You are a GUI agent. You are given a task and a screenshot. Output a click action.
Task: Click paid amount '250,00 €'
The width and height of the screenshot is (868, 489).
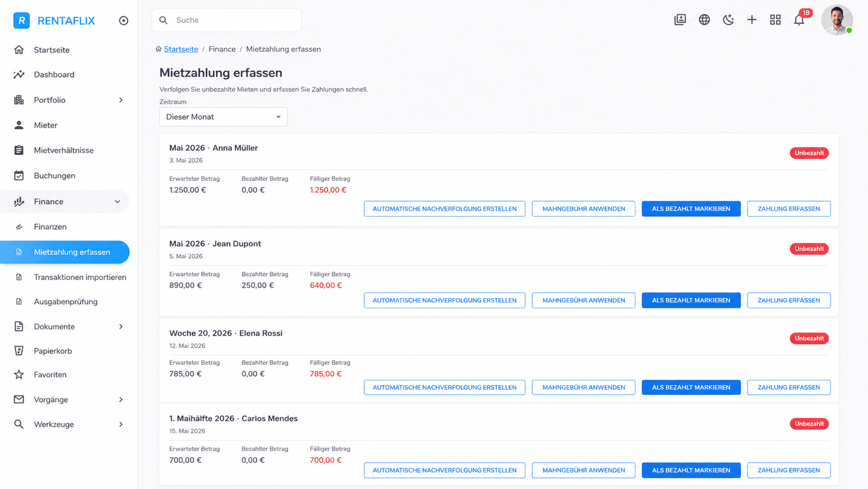point(257,285)
